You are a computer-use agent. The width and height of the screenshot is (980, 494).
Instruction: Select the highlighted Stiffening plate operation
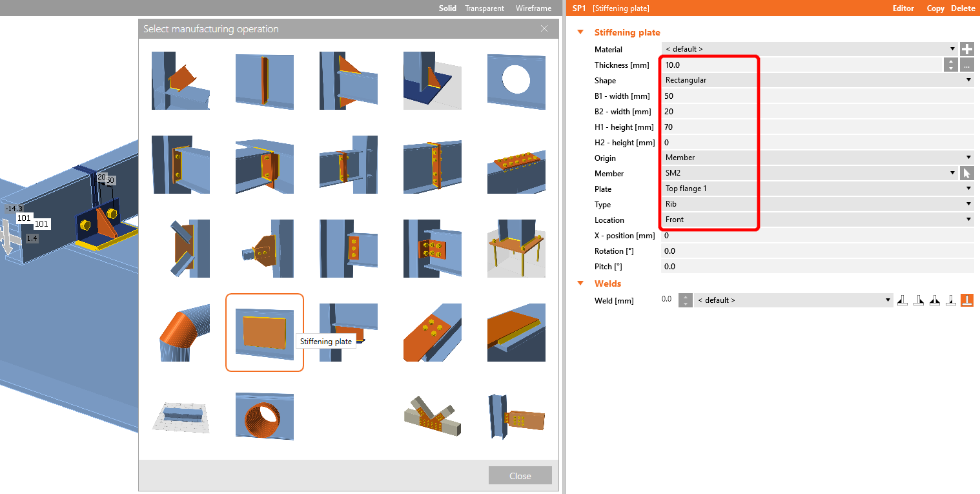click(264, 333)
